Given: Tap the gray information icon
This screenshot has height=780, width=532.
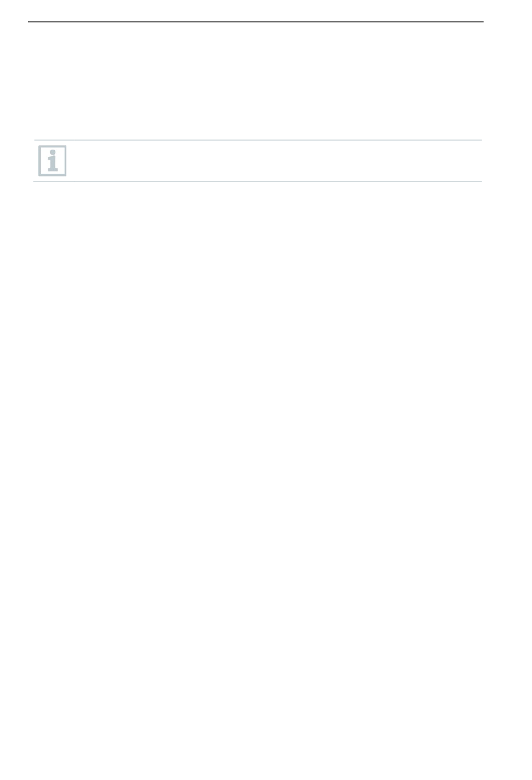Looking at the screenshot, I should (x=52, y=161).
